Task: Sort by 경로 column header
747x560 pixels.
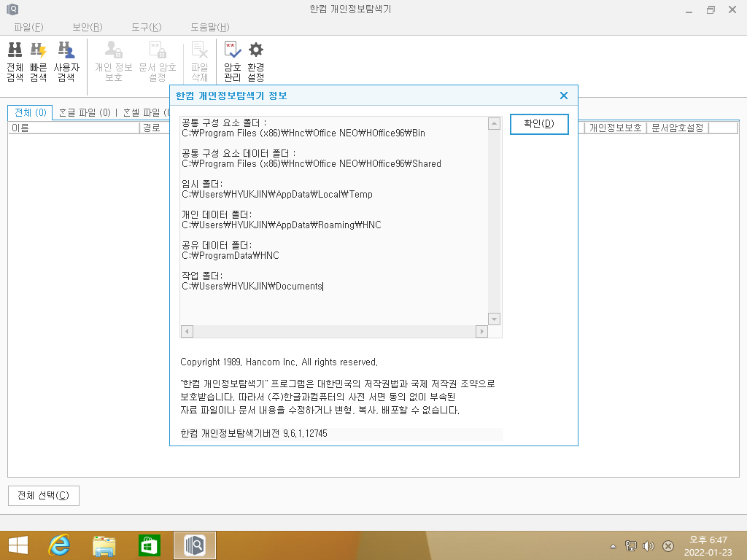Action: 155,128
